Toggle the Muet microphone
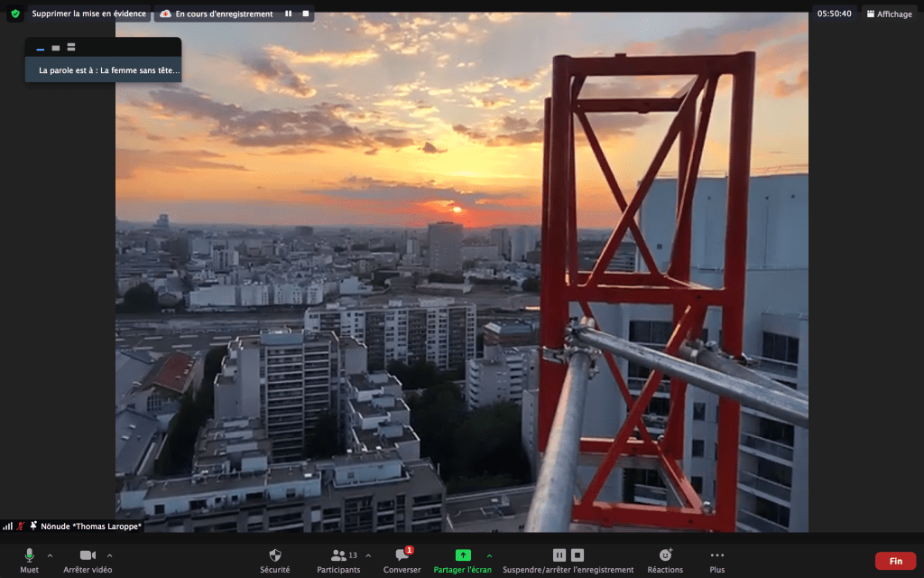The height and width of the screenshot is (578, 924). (x=29, y=555)
